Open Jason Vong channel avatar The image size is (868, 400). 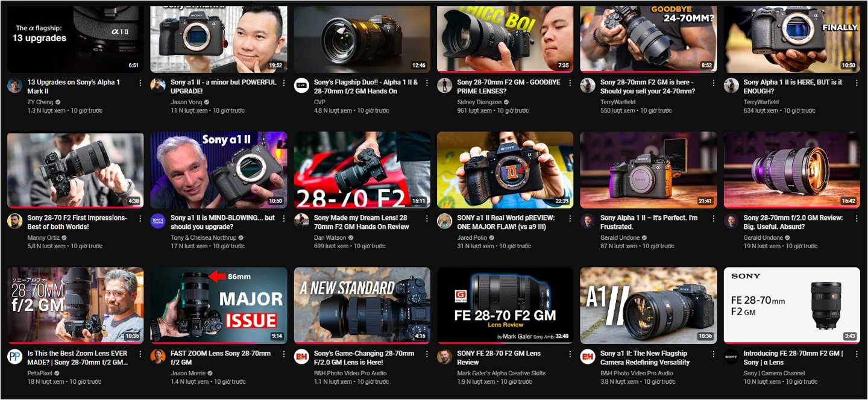pos(158,85)
